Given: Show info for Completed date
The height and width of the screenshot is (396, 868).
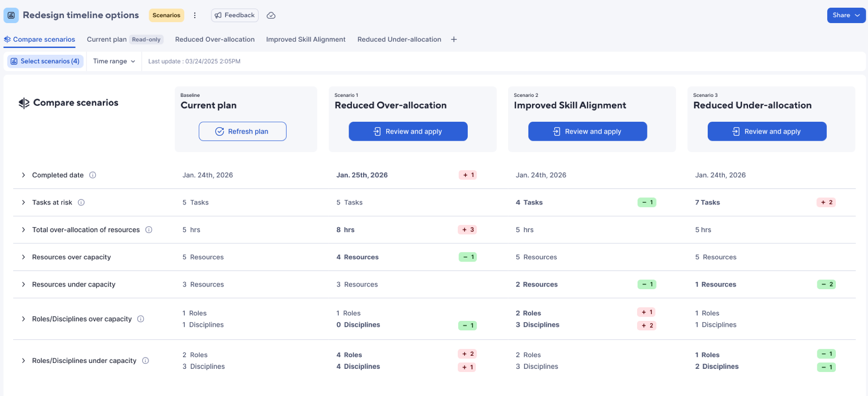Looking at the screenshot, I should click(x=92, y=175).
